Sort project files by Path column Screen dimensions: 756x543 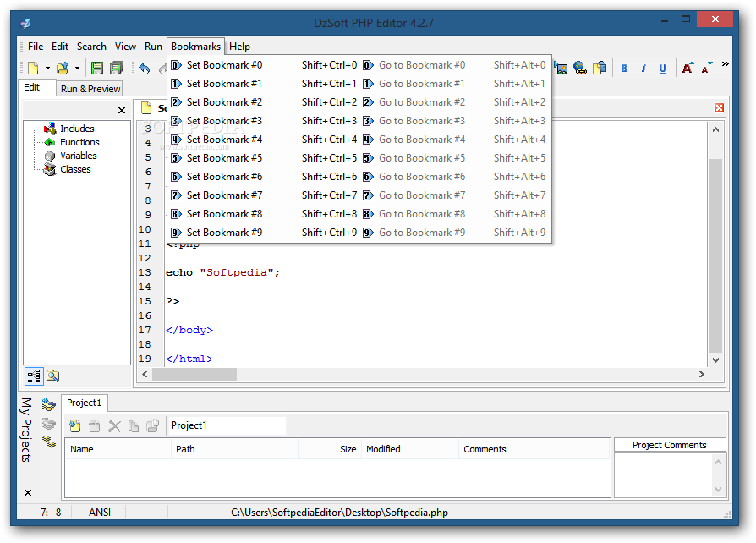[234, 449]
